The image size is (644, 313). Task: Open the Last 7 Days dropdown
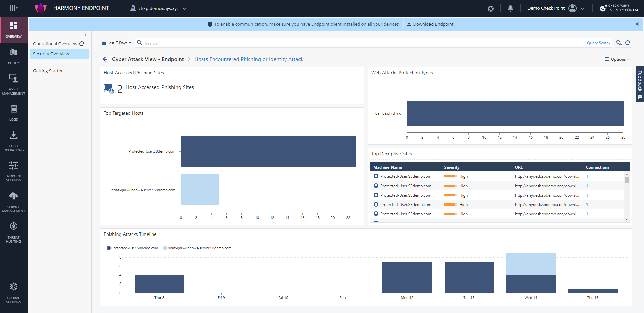point(116,43)
